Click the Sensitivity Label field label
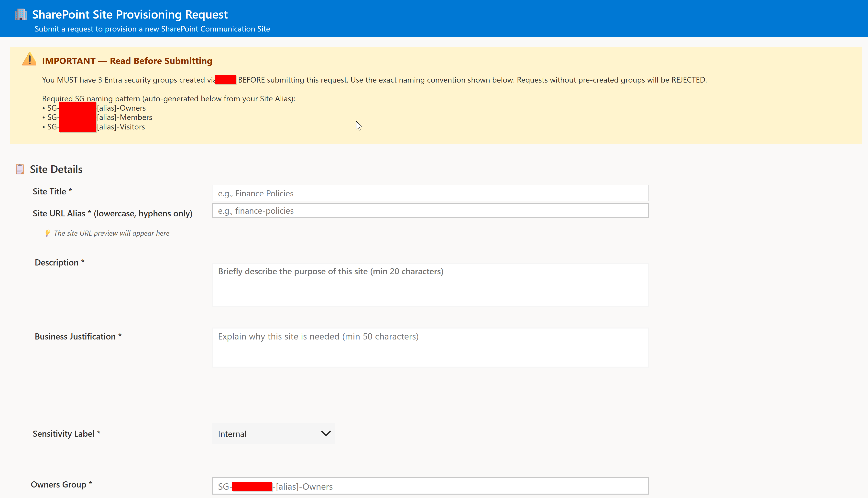Image resolution: width=868 pixels, height=498 pixels. tap(66, 434)
